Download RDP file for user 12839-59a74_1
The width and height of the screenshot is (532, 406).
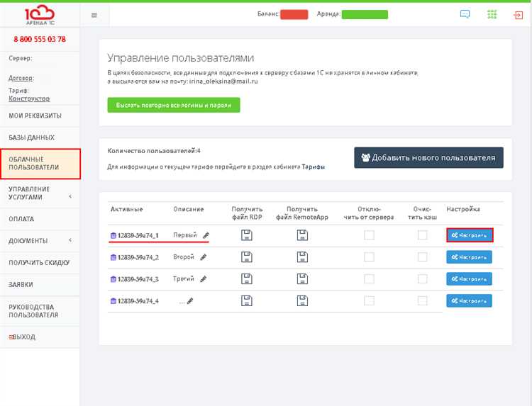pos(247,235)
